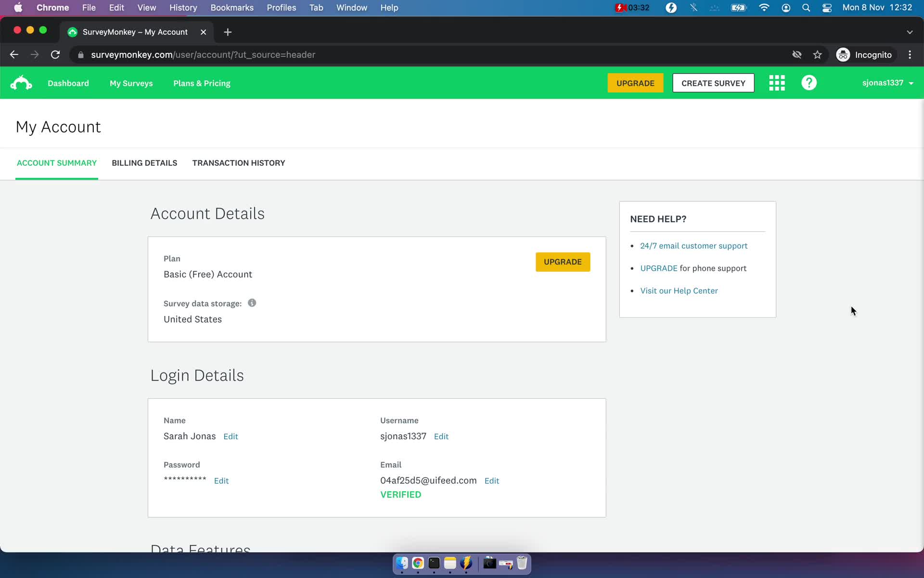Edit the password
The width and height of the screenshot is (924, 578).
[x=221, y=481]
